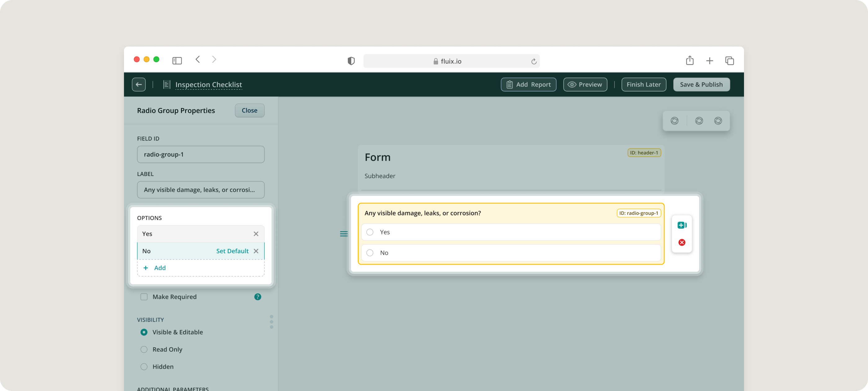
Task: Click the red delete field icon
Action: click(682, 242)
